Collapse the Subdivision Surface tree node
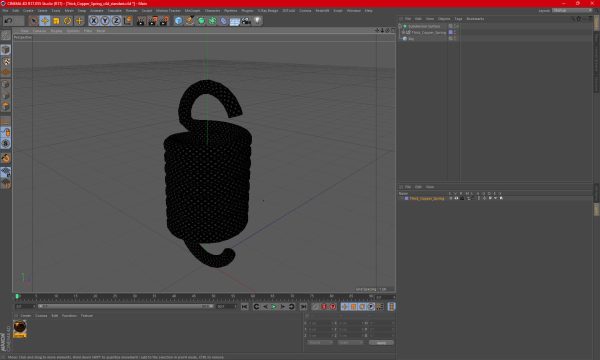Screen dimensions: 600x360 click(x=400, y=26)
